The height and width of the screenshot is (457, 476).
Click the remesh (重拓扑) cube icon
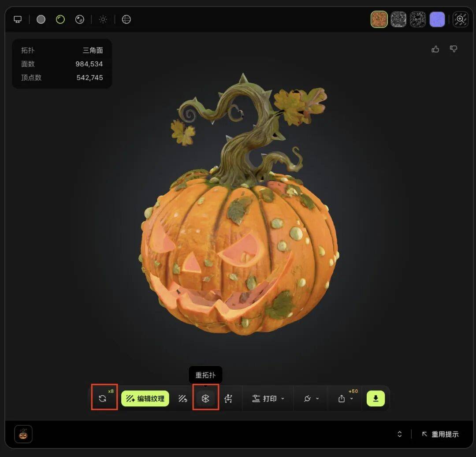(205, 398)
